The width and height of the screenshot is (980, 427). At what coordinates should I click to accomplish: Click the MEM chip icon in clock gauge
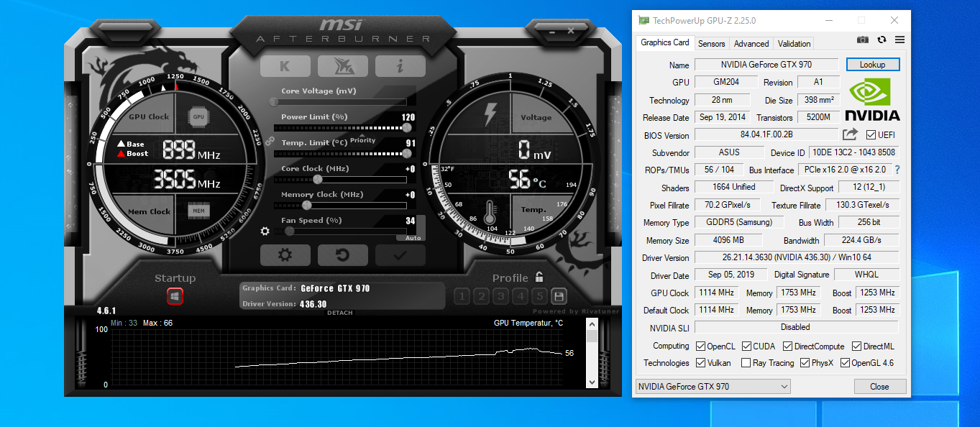198,211
